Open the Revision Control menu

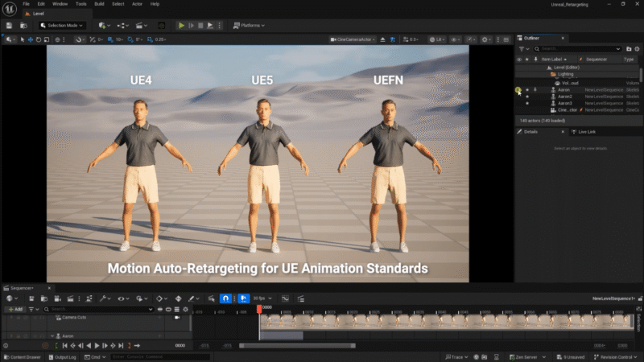pyautogui.click(x=614, y=357)
